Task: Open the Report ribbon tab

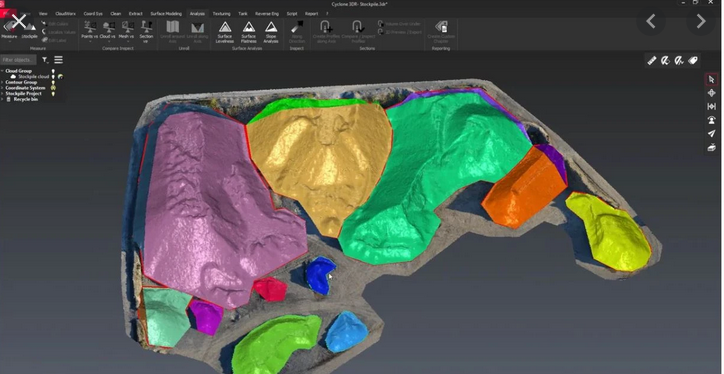Action: click(311, 14)
